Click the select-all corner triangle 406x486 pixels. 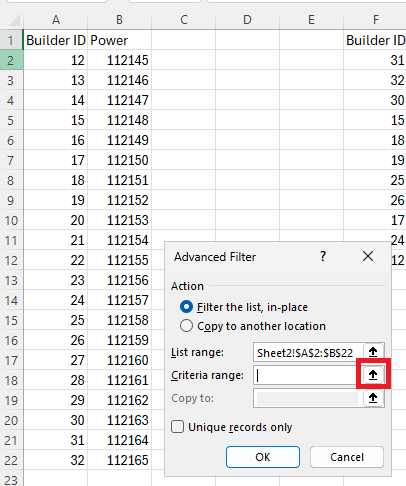point(14,20)
